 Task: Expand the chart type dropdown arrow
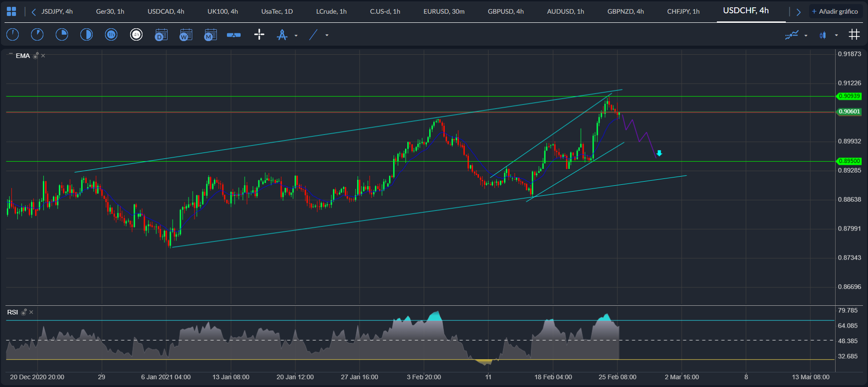tap(836, 35)
